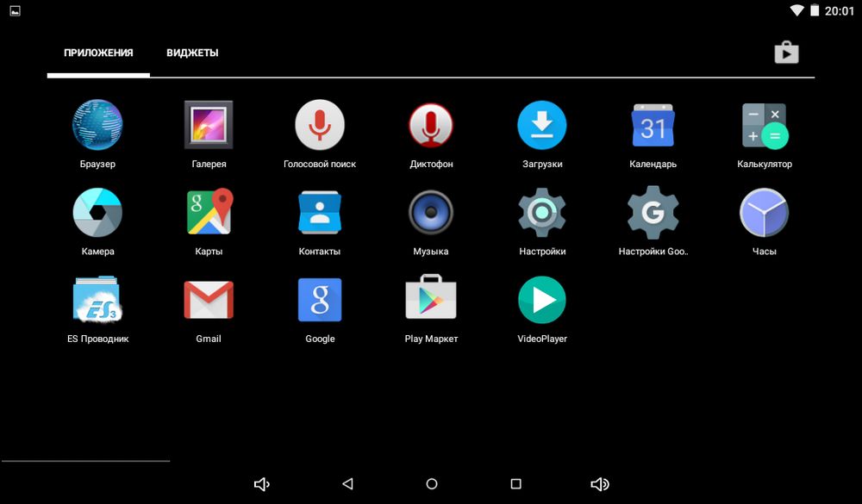The width and height of the screenshot is (862, 504).
Task: Open the Google search app icon
Action: point(320,300)
